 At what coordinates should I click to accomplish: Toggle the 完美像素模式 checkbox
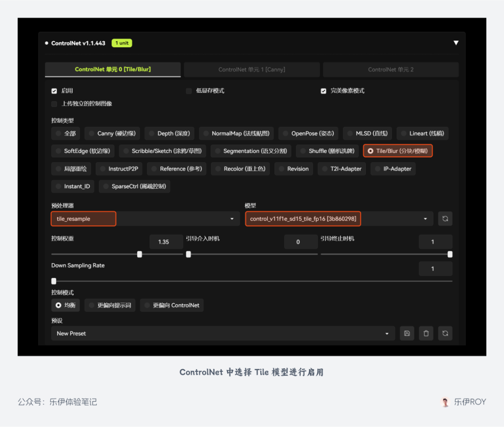[x=323, y=91]
